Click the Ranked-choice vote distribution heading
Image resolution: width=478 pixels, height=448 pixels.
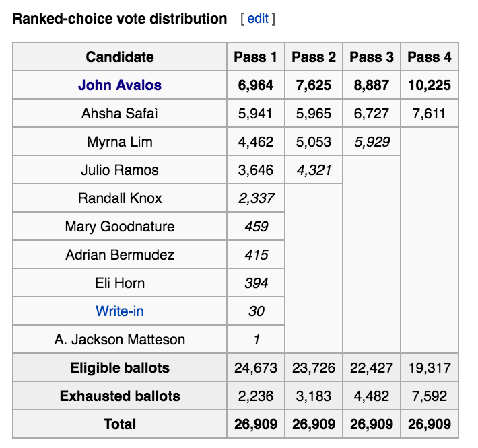click(x=120, y=19)
